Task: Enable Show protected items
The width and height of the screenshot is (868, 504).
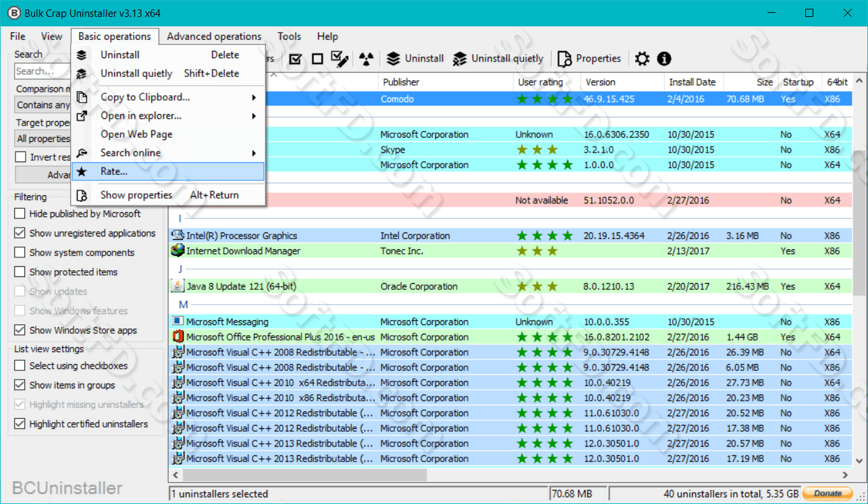Action: coord(20,272)
